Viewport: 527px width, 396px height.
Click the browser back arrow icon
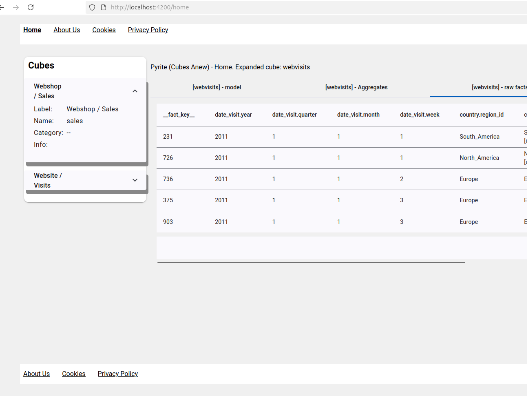(2, 7)
